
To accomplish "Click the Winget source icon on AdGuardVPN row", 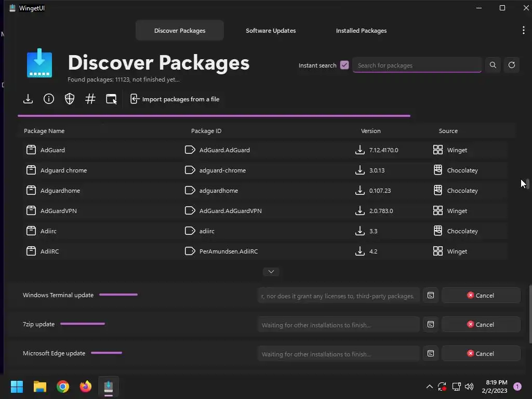I will point(437,211).
